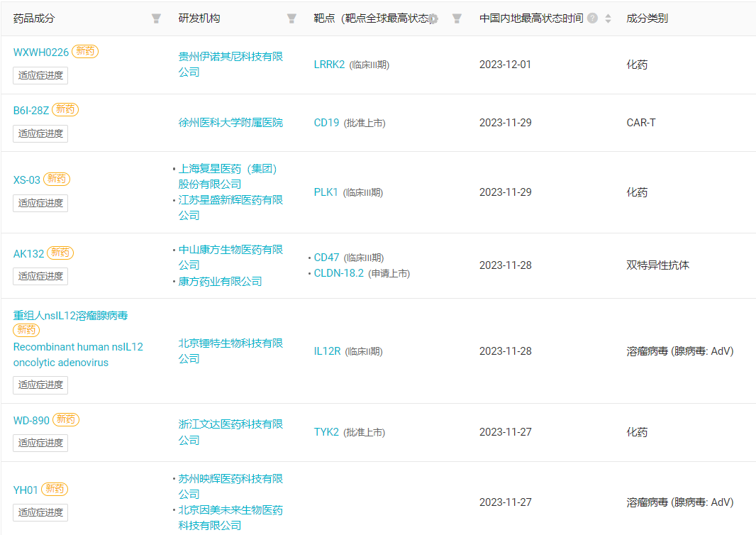Open drug WXWH0226
Image resolution: width=756 pixels, height=535 pixels.
pos(41,52)
